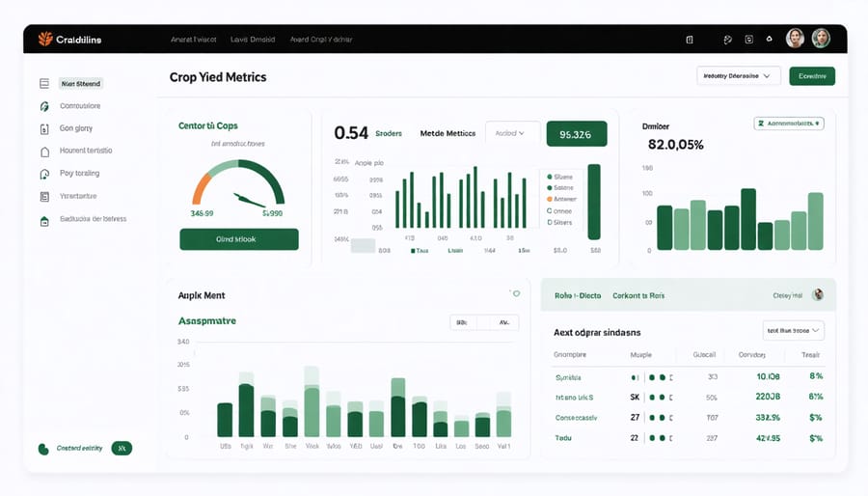Click the 10.l08 value in the Symidsta row
Screen dimensions: 868x496
point(768,376)
